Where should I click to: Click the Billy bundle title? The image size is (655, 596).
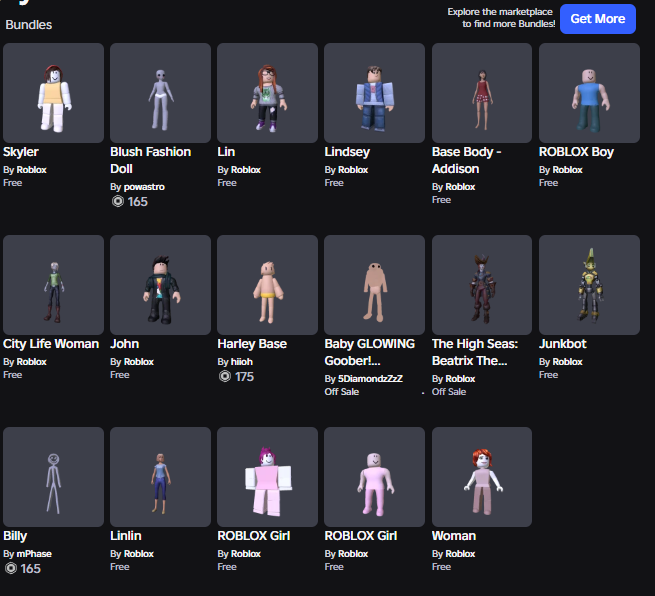pos(15,536)
